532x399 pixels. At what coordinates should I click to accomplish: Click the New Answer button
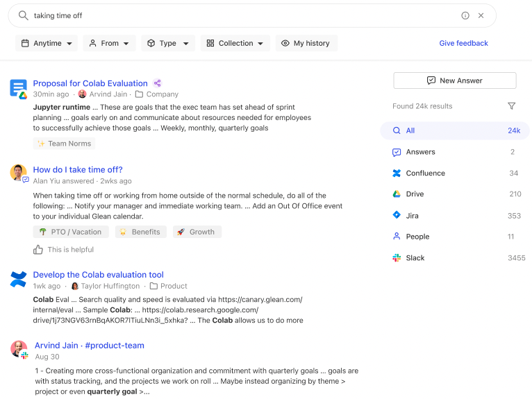click(x=454, y=80)
